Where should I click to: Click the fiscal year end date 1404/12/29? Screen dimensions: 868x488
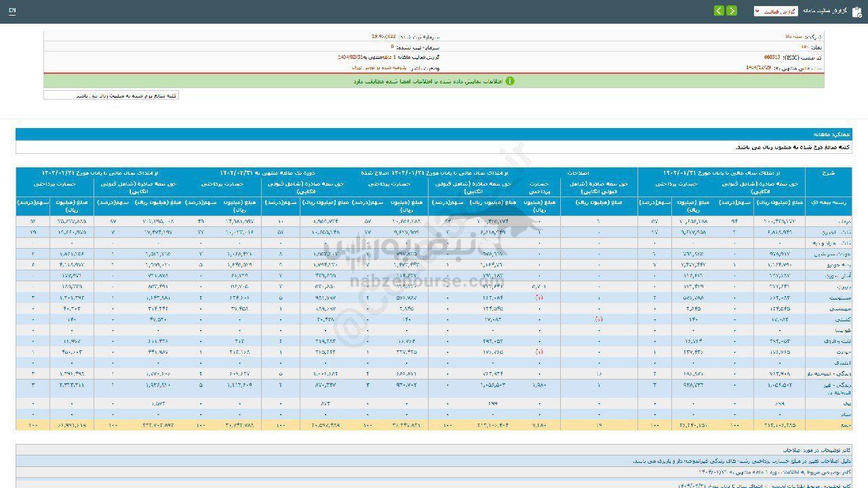click(759, 68)
